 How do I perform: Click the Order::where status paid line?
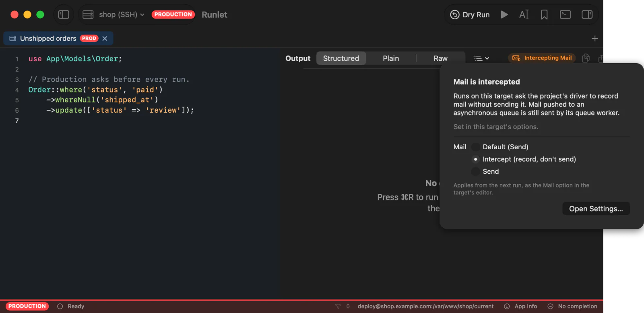[x=95, y=90]
